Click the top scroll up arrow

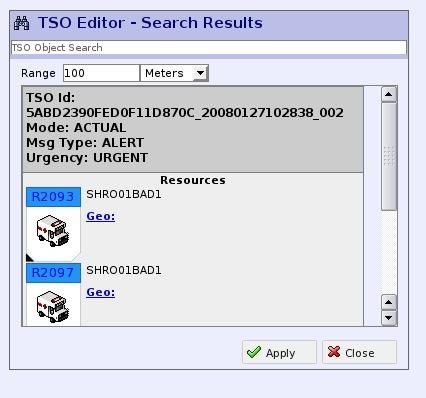[389, 94]
